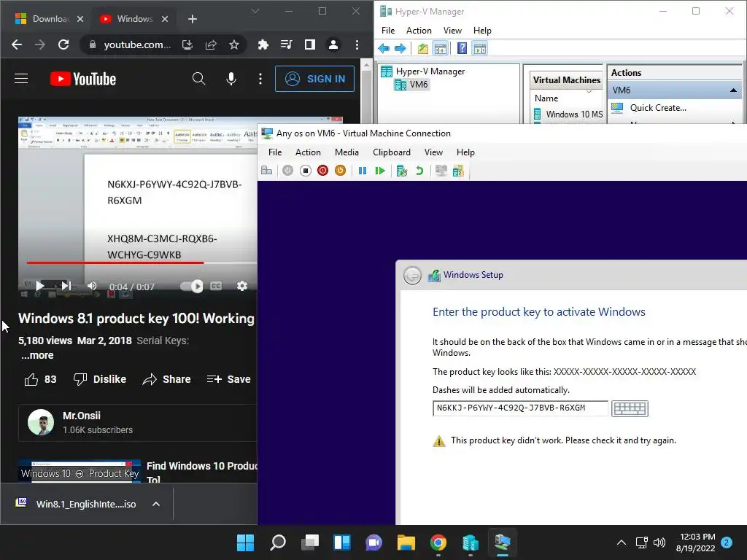Click the Windows Start button on taskbar
The width and height of the screenshot is (747, 560).
(x=245, y=542)
